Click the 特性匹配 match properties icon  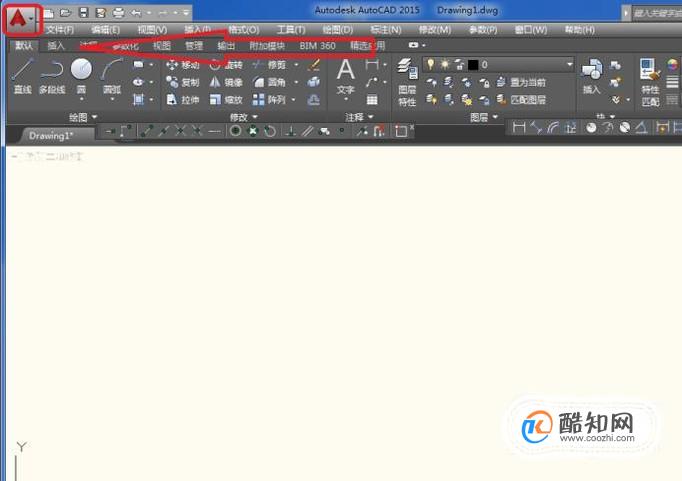click(650, 83)
